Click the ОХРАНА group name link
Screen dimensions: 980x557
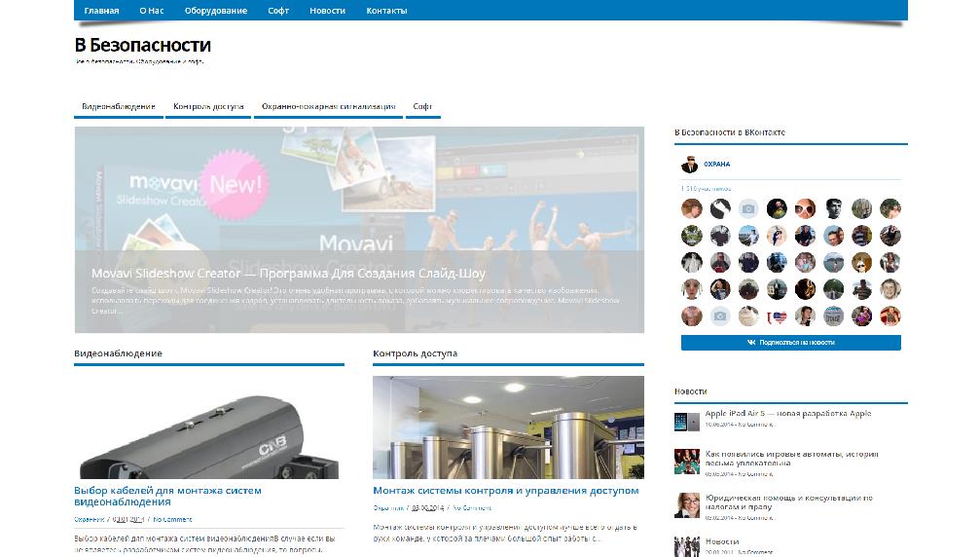[717, 165]
